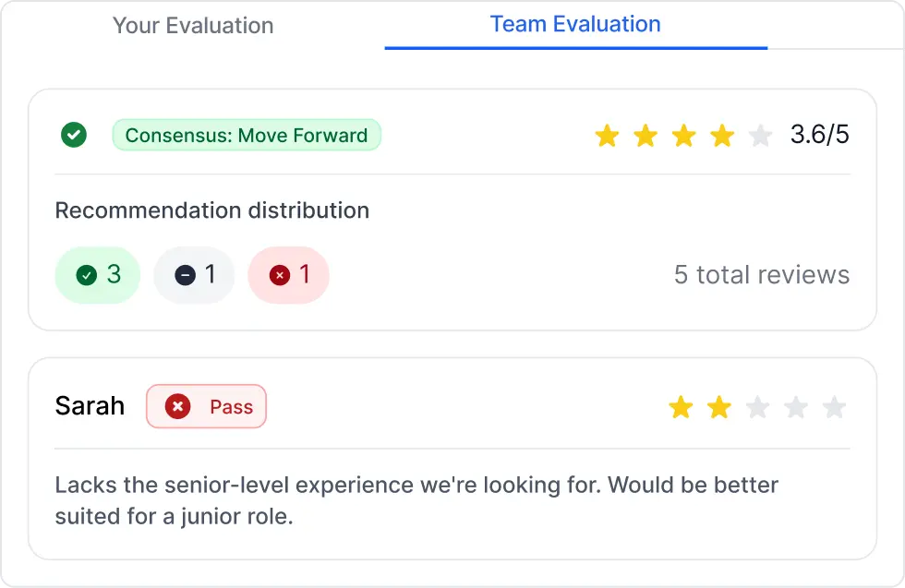This screenshot has width=905, height=588.
Task: Switch to the Your Evaluation tab
Action: (x=193, y=25)
